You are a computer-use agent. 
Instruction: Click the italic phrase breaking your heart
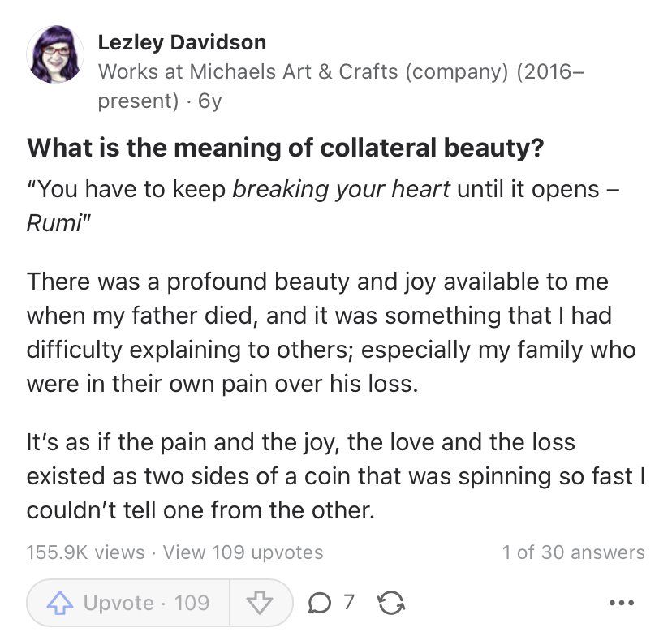341,189
